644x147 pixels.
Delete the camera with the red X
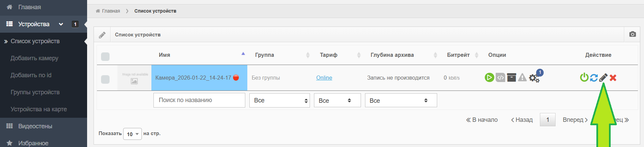point(613,78)
